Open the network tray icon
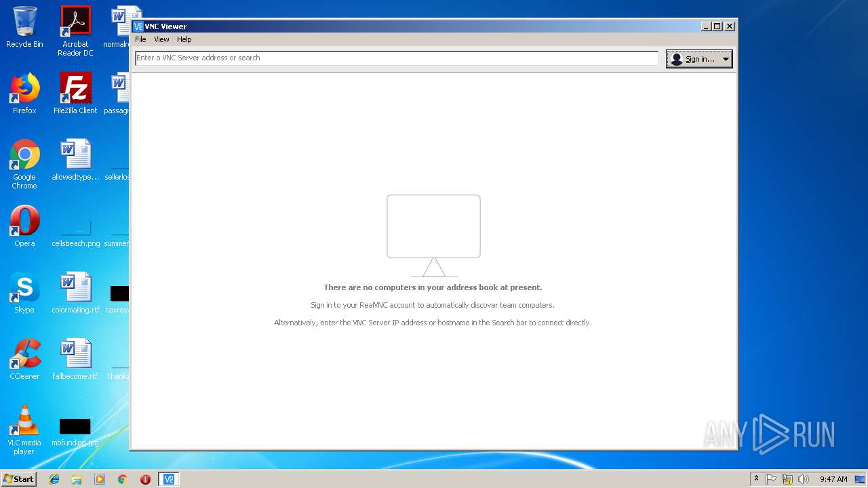The height and width of the screenshot is (488, 868). [x=787, y=479]
